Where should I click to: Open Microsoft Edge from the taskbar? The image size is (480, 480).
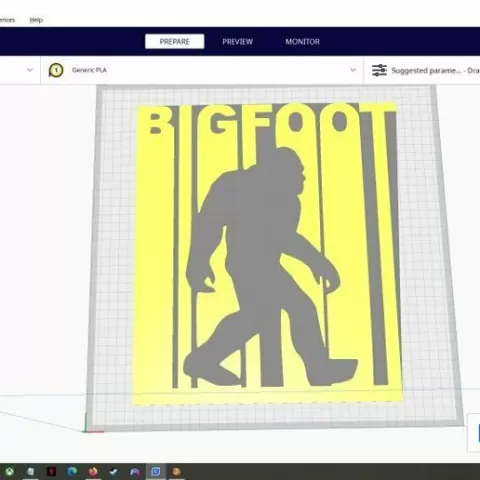72,472
